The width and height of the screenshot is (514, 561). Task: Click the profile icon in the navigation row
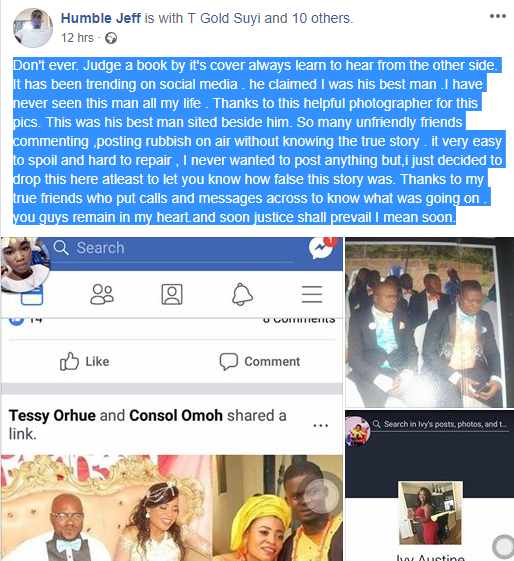172,294
